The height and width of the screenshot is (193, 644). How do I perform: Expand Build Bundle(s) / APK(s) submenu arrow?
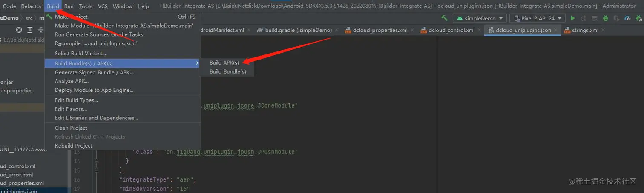click(x=197, y=63)
